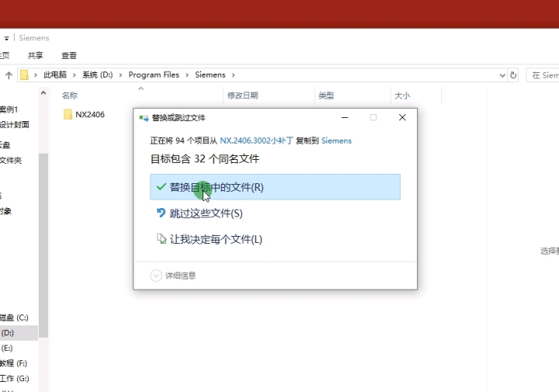Select the (C:) drive in navigation pane
This screenshot has height=392, width=559.
tap(14, 317)
